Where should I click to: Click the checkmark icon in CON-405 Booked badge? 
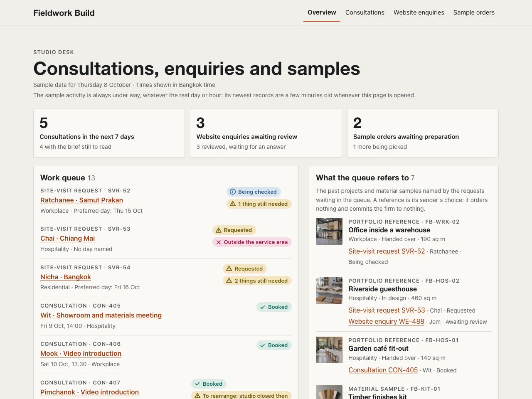(x=263, y=307)
